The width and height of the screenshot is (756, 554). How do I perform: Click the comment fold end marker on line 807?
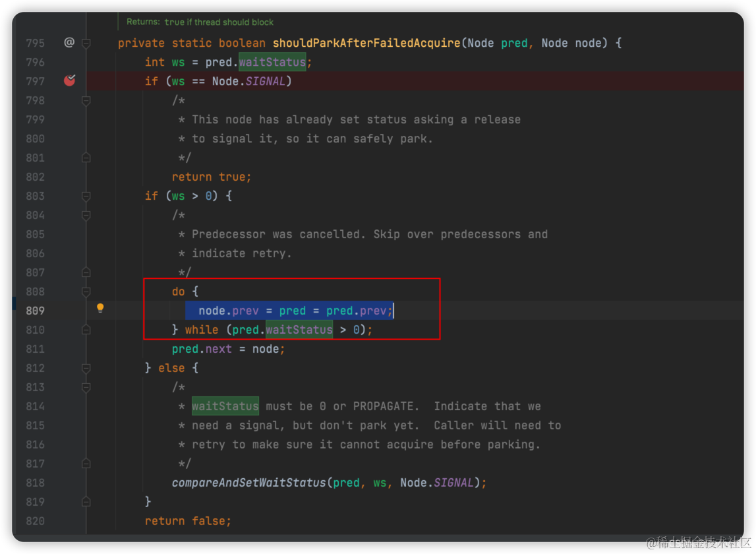tap(86, 272)
